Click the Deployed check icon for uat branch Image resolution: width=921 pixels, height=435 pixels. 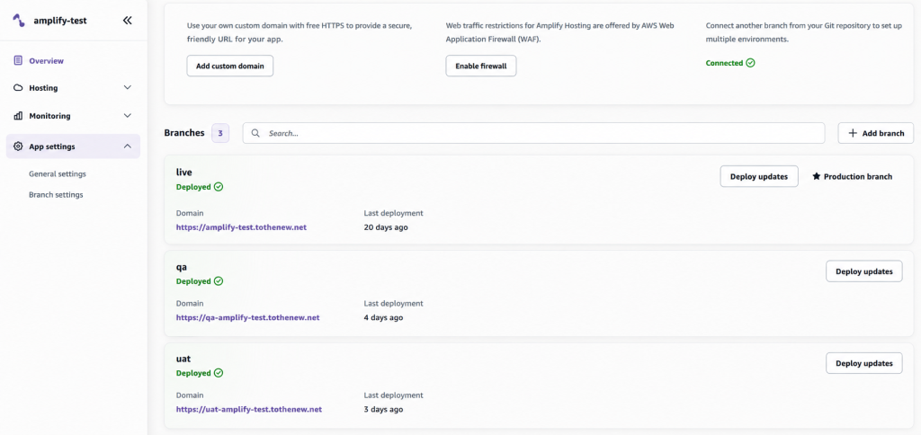click(x=219, y=373)
